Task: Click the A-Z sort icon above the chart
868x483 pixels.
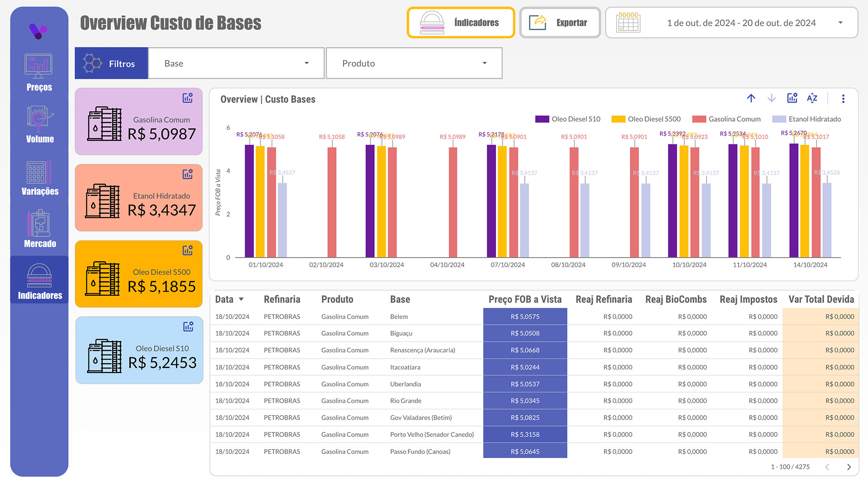Action: click(812, 98)
